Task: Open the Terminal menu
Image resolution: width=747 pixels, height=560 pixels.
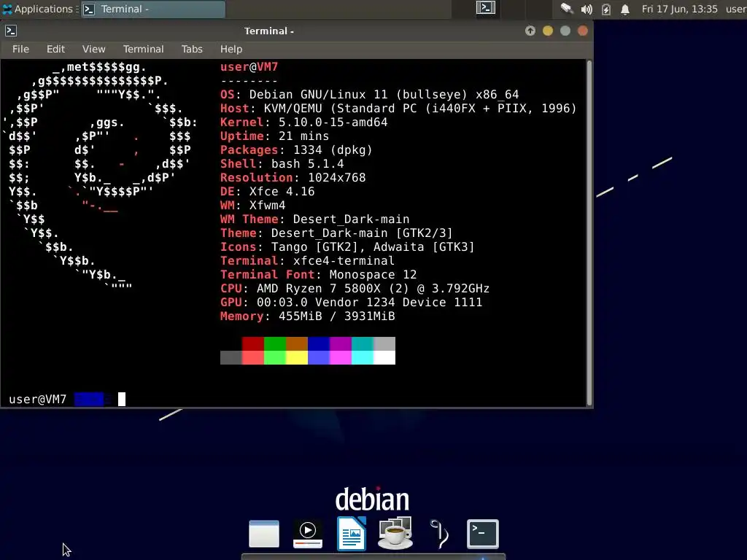Action: 143,49
